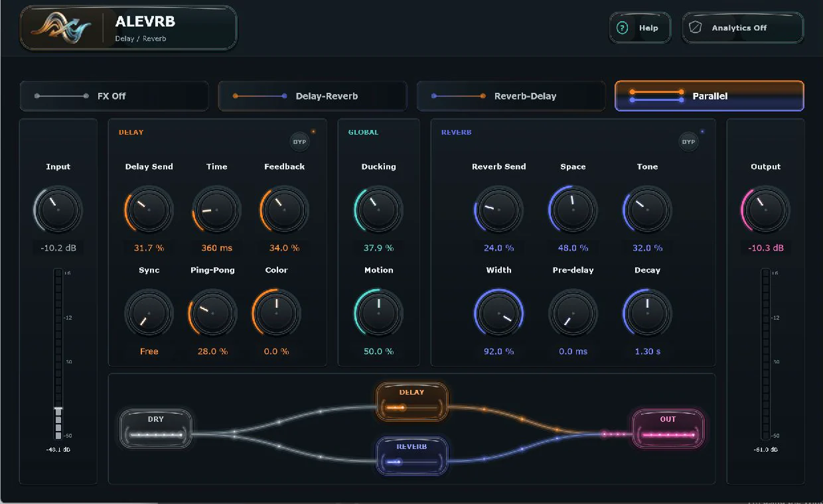The width and height of the screenshot is (823, 504).
Task: Click the REVERB node in signal flow
Action: pyautogui.click(x=411, y=455)
